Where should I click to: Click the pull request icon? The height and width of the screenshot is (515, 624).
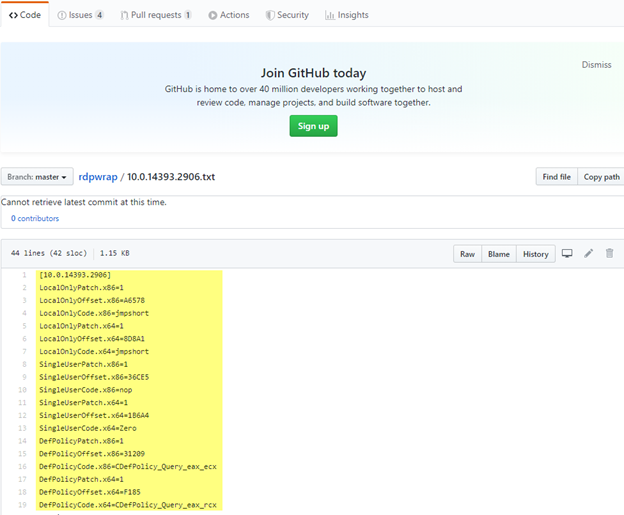pos(125,15)
